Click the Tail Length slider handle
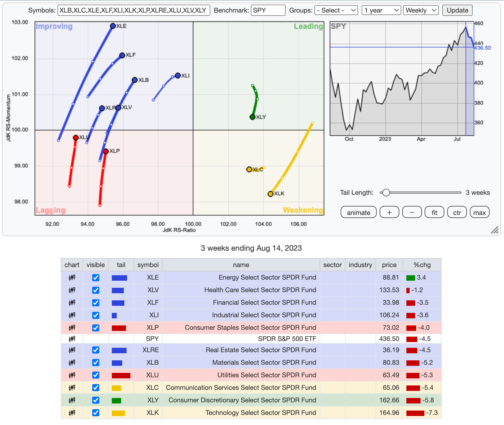504x425 pixels. coord(386,193)
